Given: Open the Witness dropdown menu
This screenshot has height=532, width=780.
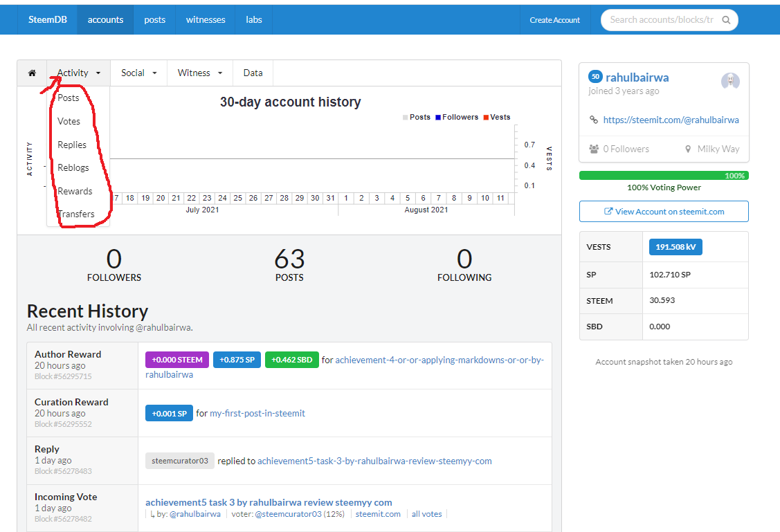Looking at the screenshot, I should click(200, 73).
